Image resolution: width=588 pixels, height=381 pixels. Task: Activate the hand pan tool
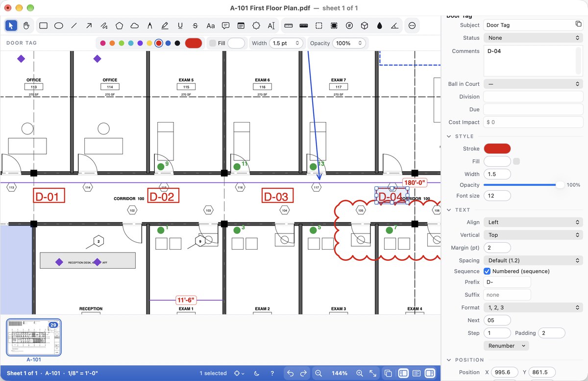(x=26, y=25)
